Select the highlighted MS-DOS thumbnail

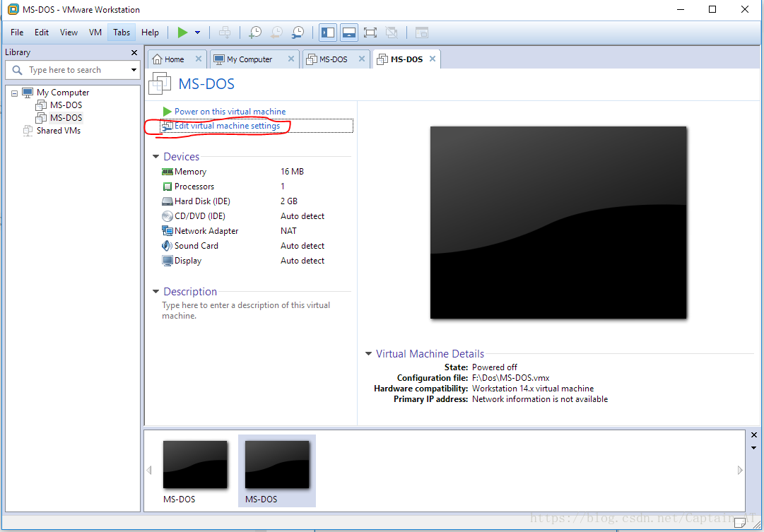pyautogui.click(x=277, y=471)
